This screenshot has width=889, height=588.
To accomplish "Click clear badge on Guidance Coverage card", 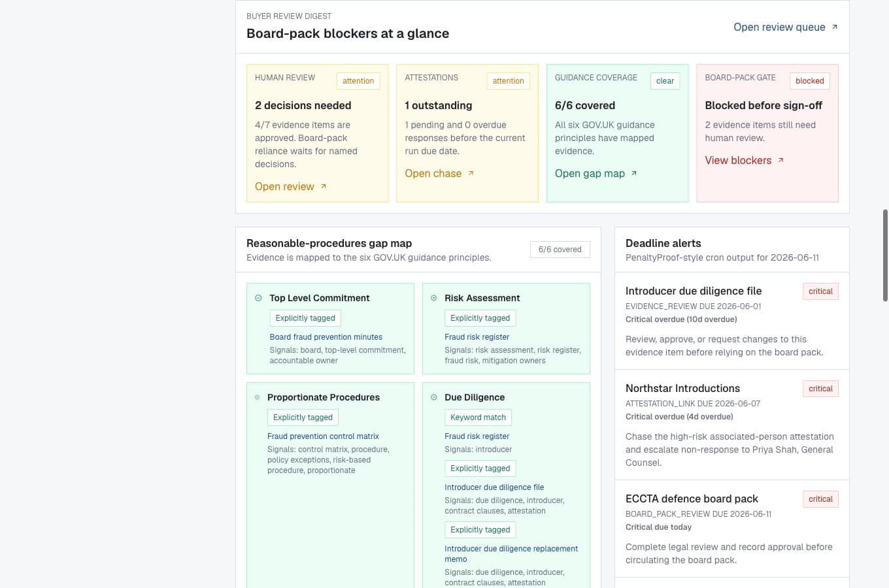I will click(665, 81).
